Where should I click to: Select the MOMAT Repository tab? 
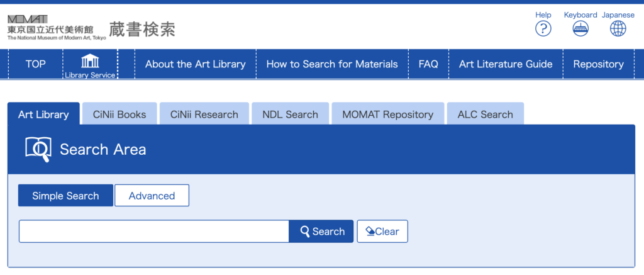(x=387, y=114)
